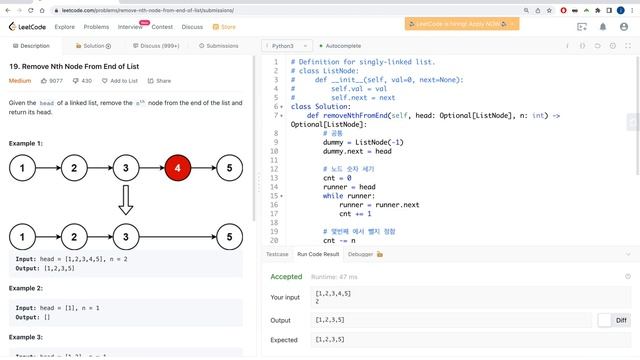Viewport: 640px width, 360px height.
Task: Open the notifications bell
Action: click(x=602, y=27)
